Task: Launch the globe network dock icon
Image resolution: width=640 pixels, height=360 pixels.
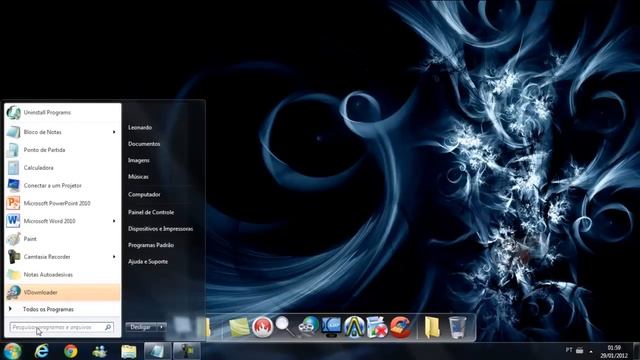Action: pos(309,327)
